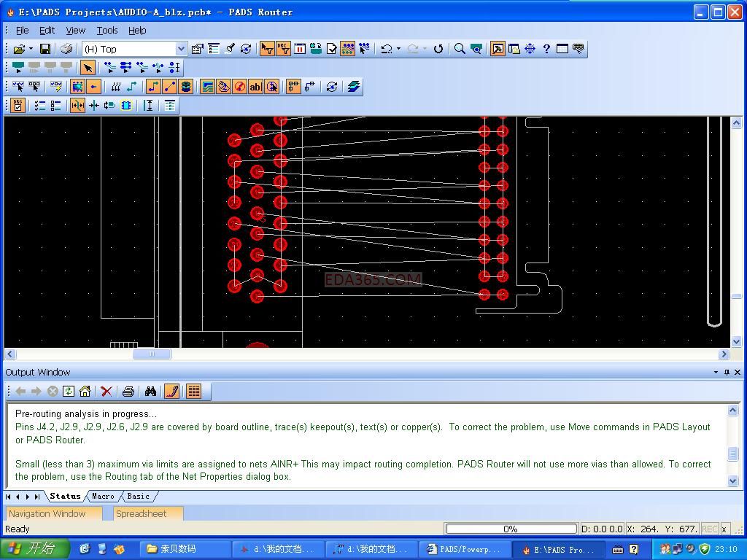Toggle the DRC checkbox toolbar icon
Image resolution: width=747 pixels, height=560 pixels.
point(18,106)
